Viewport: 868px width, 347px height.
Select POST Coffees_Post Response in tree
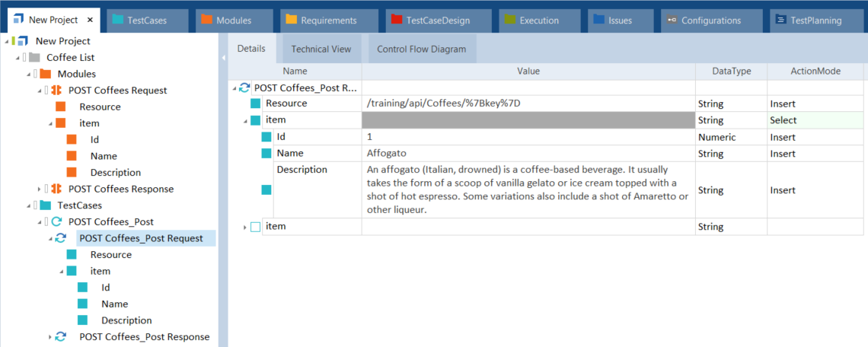click(144, 337)
